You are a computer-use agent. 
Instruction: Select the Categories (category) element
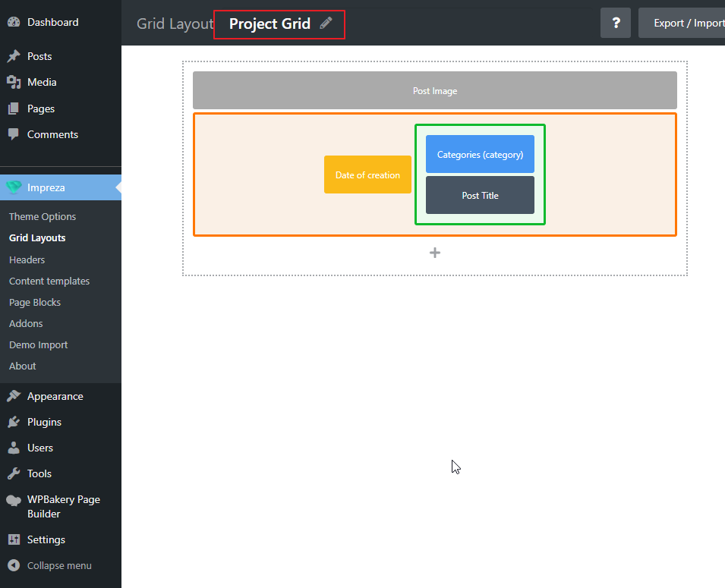tap(480, 154)
